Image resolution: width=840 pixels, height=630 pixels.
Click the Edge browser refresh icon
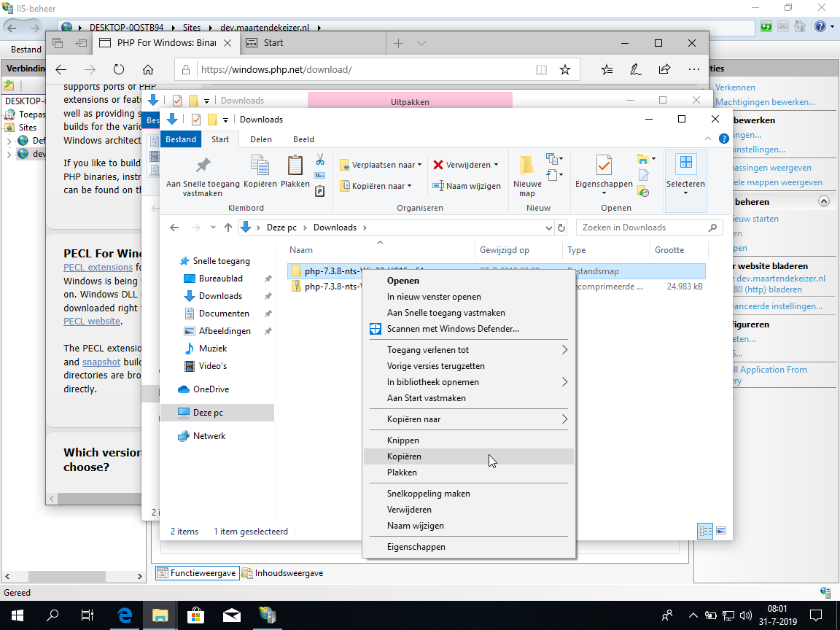pos(119,70)
